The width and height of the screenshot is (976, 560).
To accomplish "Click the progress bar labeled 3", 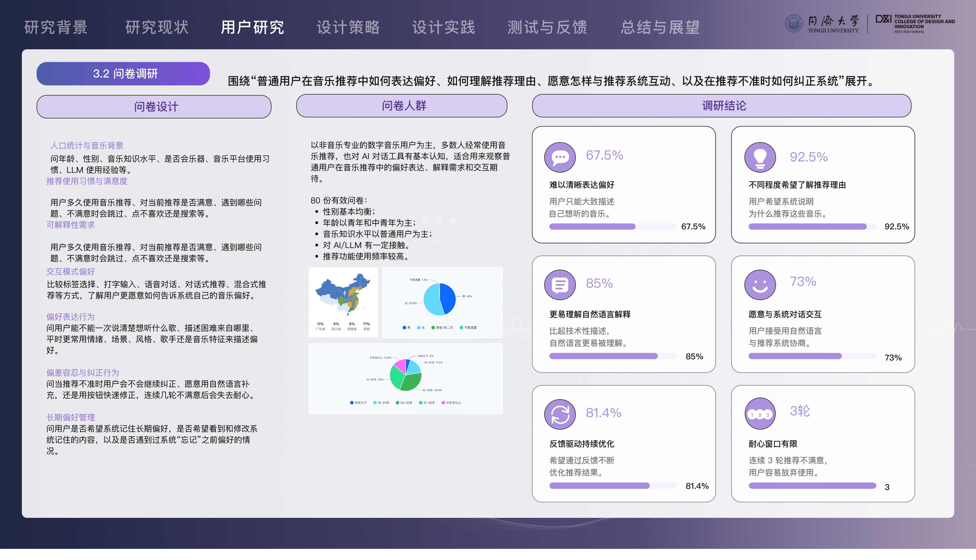I will tap(812, 486).
